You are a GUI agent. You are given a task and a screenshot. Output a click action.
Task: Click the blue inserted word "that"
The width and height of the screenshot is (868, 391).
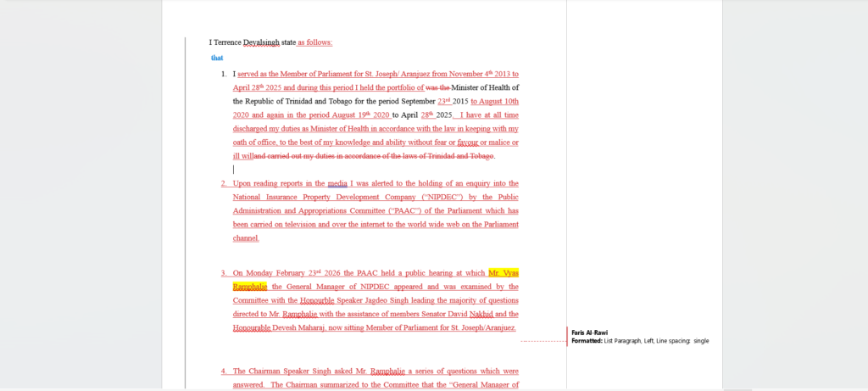pos(217,59)
